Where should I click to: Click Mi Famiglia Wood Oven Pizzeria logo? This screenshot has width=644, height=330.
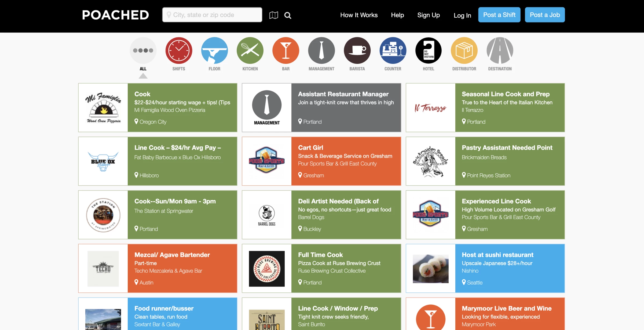coord(103,108)
